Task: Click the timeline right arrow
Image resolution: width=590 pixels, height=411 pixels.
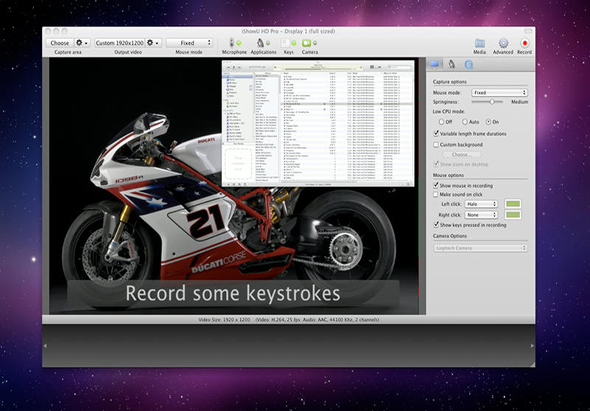Action: tap(532, 346)
